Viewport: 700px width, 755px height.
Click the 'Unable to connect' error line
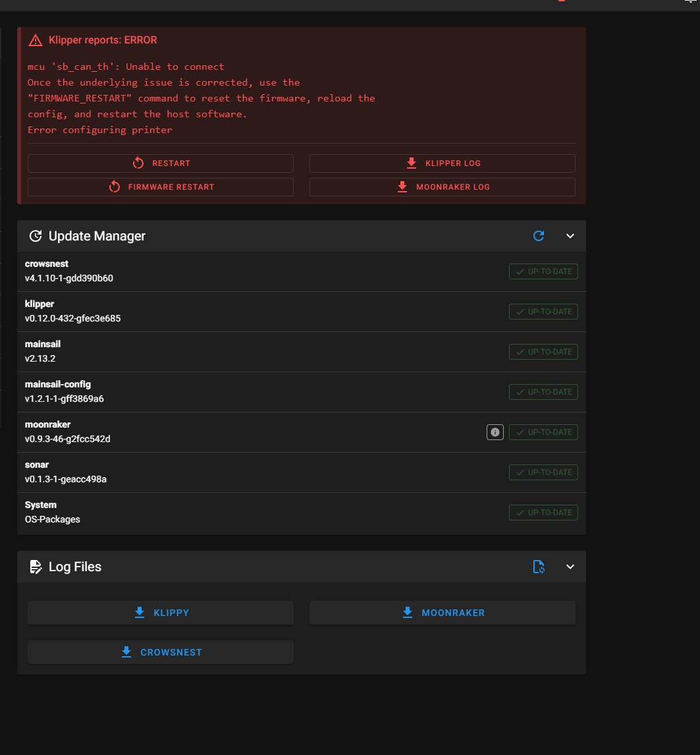coord(126,67)
